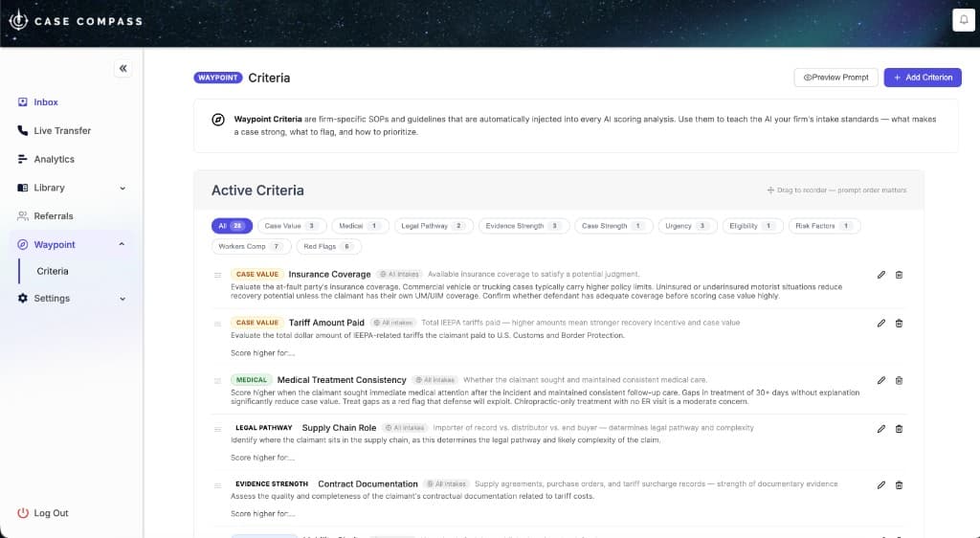The image size is (980, 538).
Task: Edit the Insurance Coverage criterion pencil icon
Action: coord(881,275)
